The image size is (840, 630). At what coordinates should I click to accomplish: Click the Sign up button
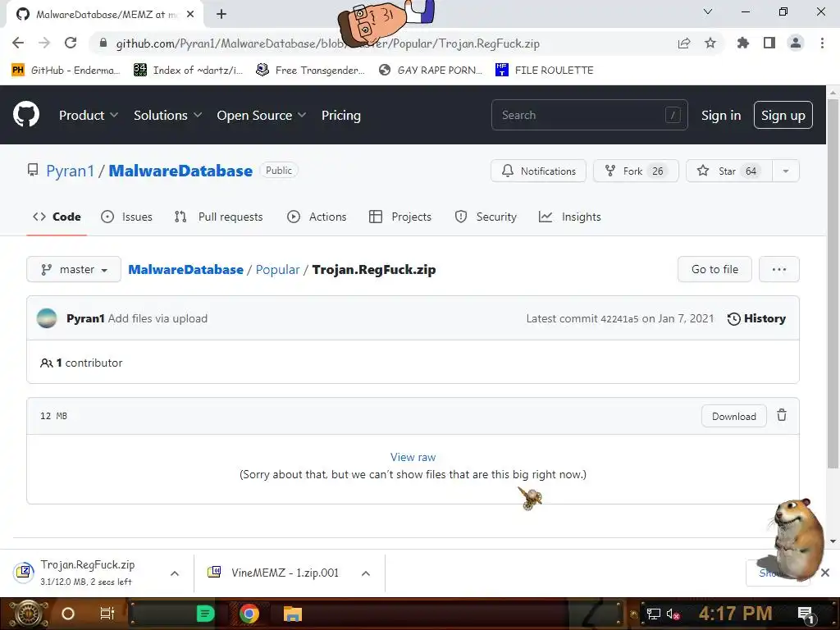pyautogui.click(x=783, y=115)
